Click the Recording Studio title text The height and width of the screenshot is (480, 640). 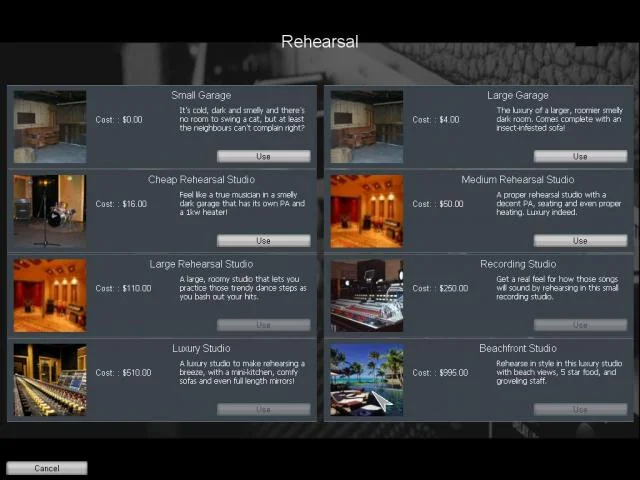(517, 264)
